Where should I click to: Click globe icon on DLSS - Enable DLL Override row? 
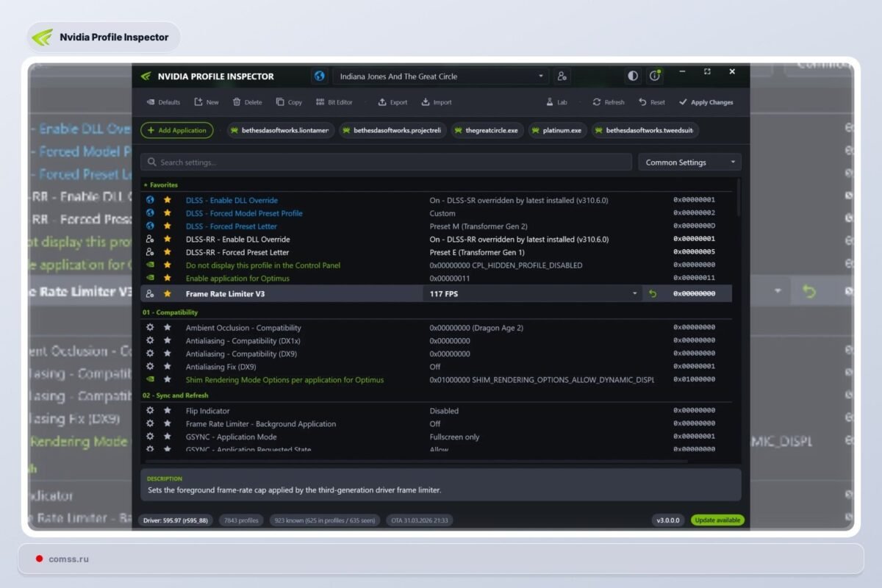[150, 200]
